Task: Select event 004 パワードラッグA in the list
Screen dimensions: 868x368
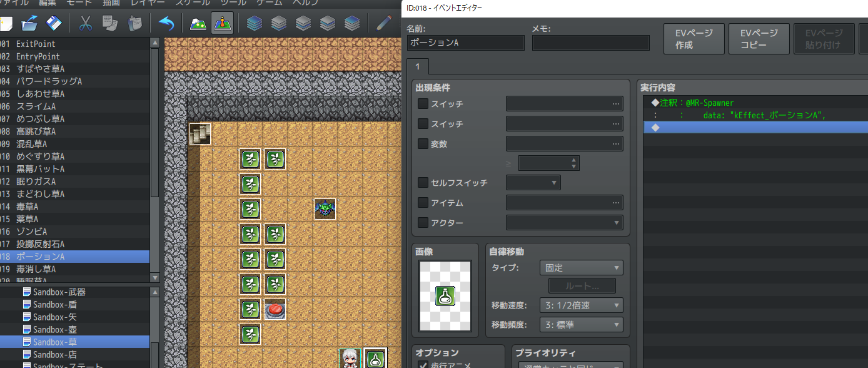Action: tap(75, 81)
